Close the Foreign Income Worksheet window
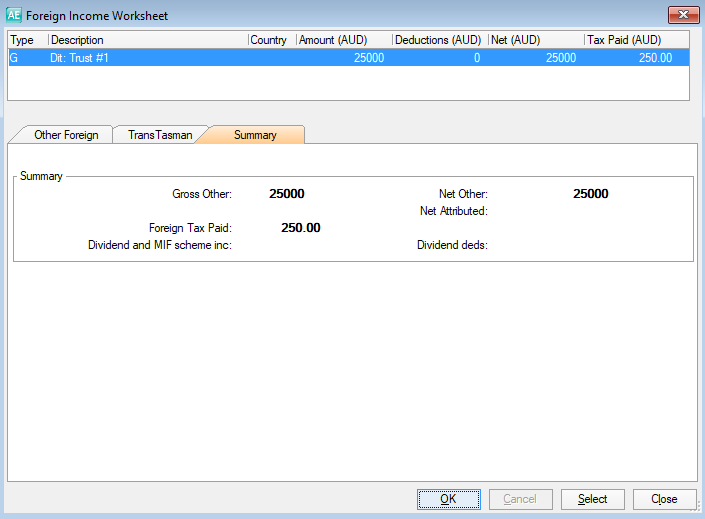This screenshot has height=519, width=705. coord(682,15)
